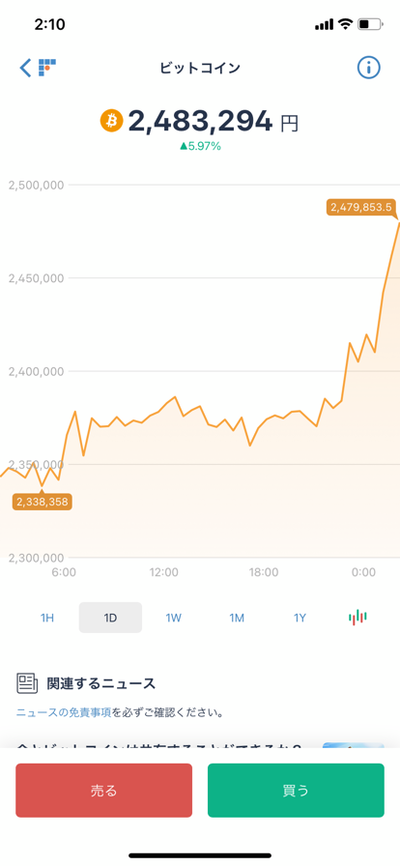400x866 pixels.
Task: Tap the 関連するニュース section heading
Action: click(101, 683)
